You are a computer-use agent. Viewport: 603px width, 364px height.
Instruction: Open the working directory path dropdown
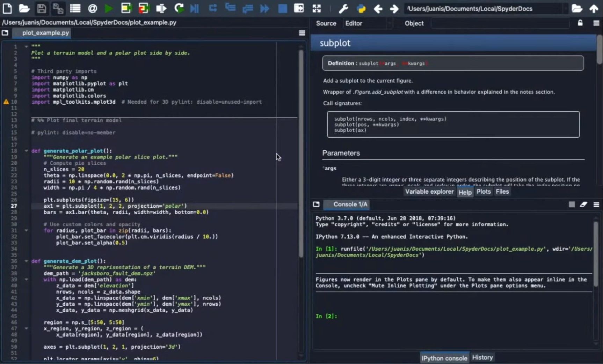pyautogui.click(x=565, y=8)
